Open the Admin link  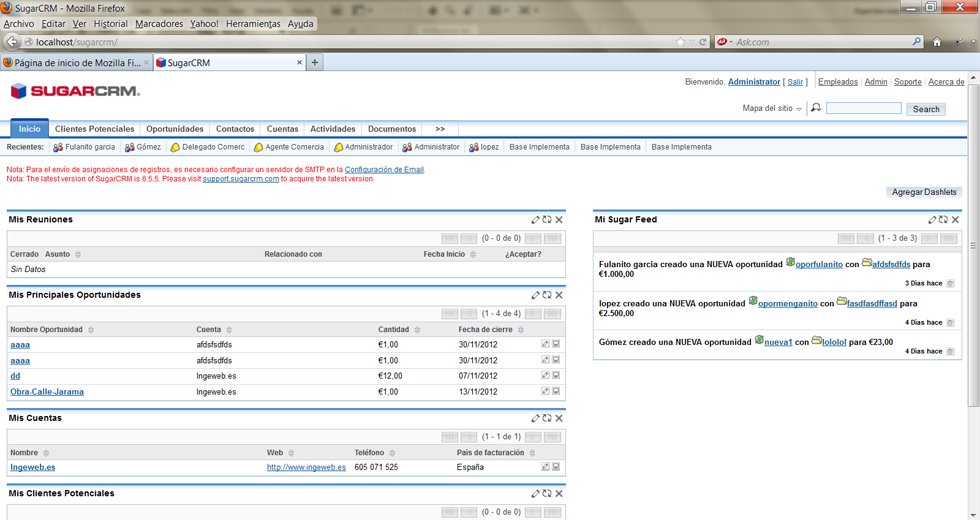click(x=876, y=82)
